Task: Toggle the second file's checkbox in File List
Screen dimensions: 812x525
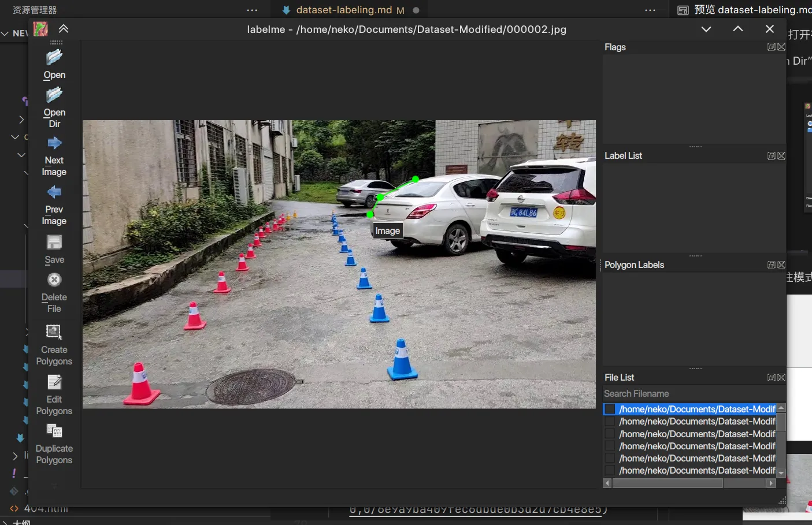Action: pos(610,422)
